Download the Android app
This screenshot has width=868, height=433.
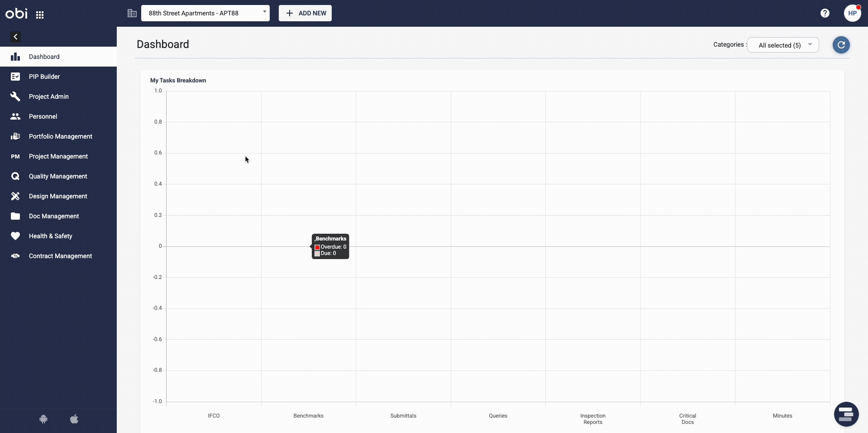tap(43, 419)
